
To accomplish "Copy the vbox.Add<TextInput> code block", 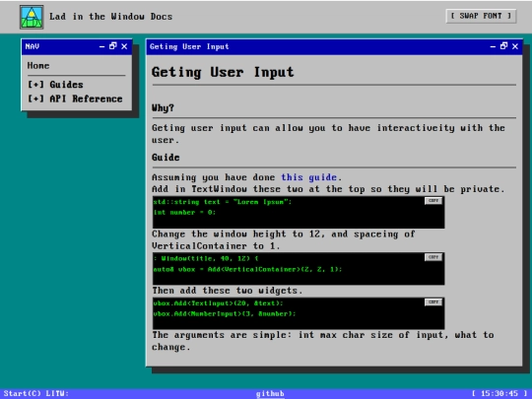I will click(433, 302).
